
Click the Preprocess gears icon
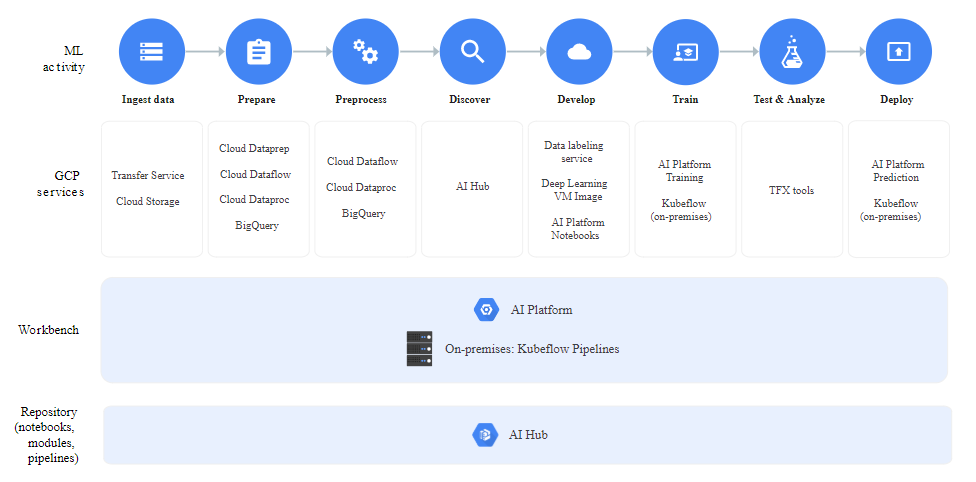tap(364, 51)
